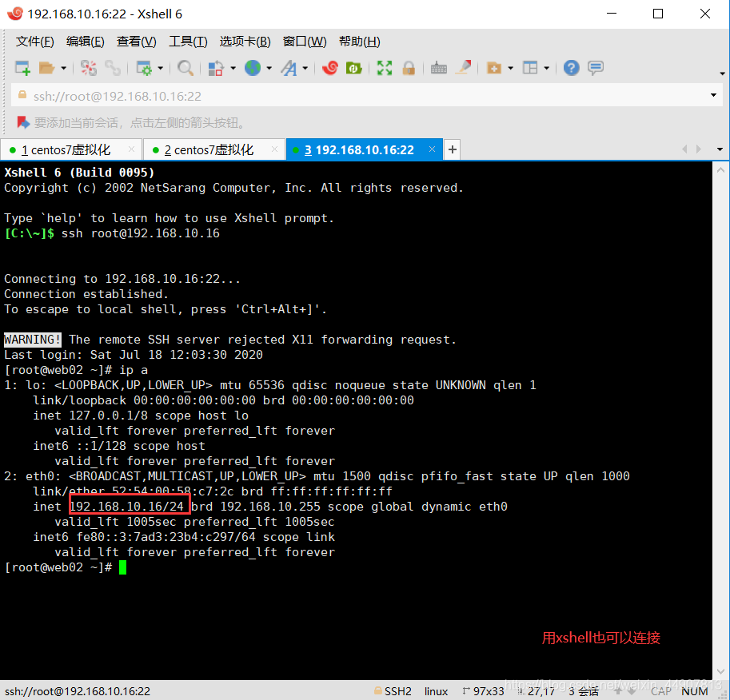Open the 查看(V) menu
The width and height of the screenshot is (730, 700).
(x=137, y=42)
